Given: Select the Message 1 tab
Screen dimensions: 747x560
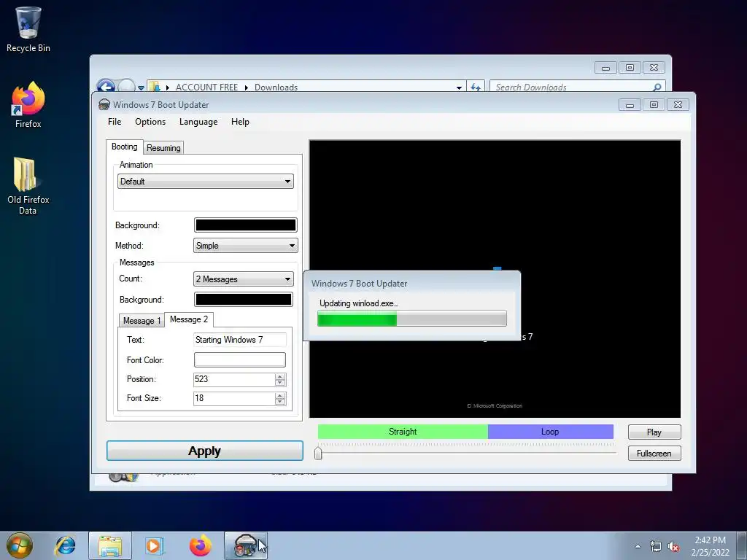Looking at the screenshot, I should pos(142,321).
